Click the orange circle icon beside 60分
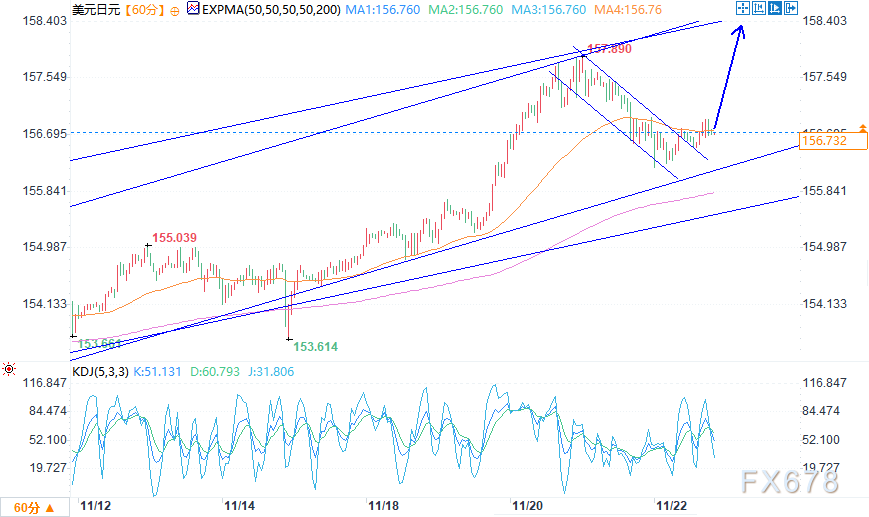The height and width of the screenshot is (517, 869). [x=176, y=10]
